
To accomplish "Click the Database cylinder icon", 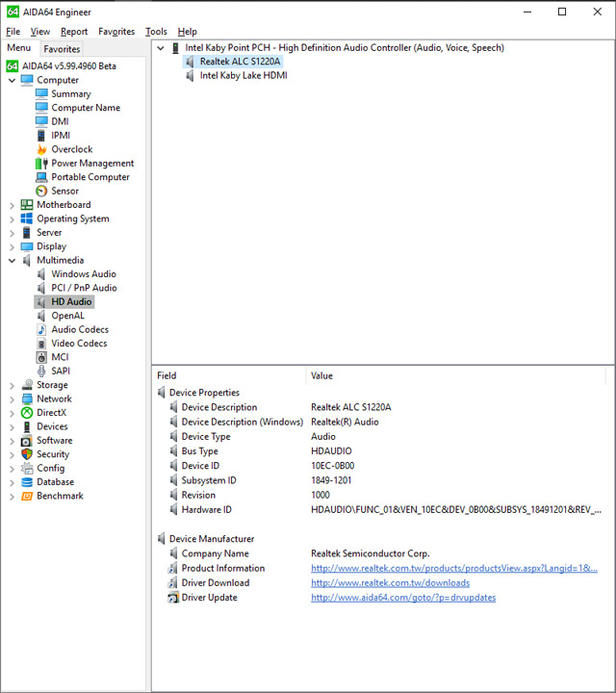I will click(x=27, y=482).
